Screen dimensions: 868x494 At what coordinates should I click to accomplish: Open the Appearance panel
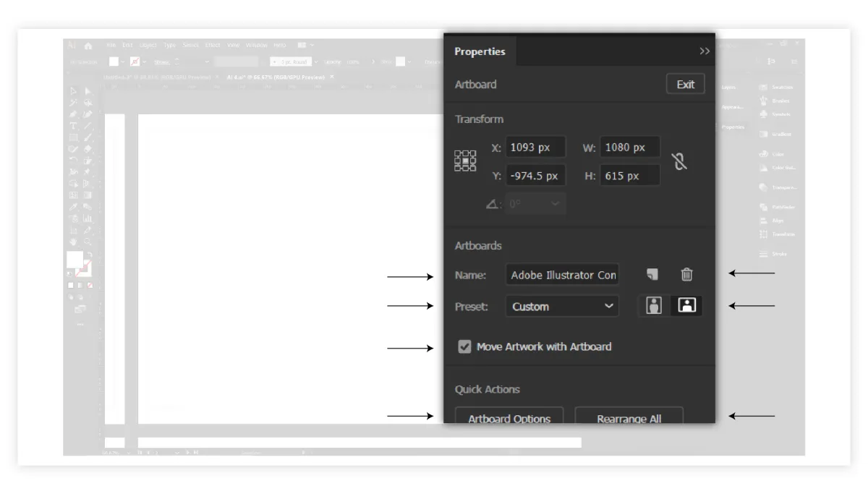pos(733,107)
